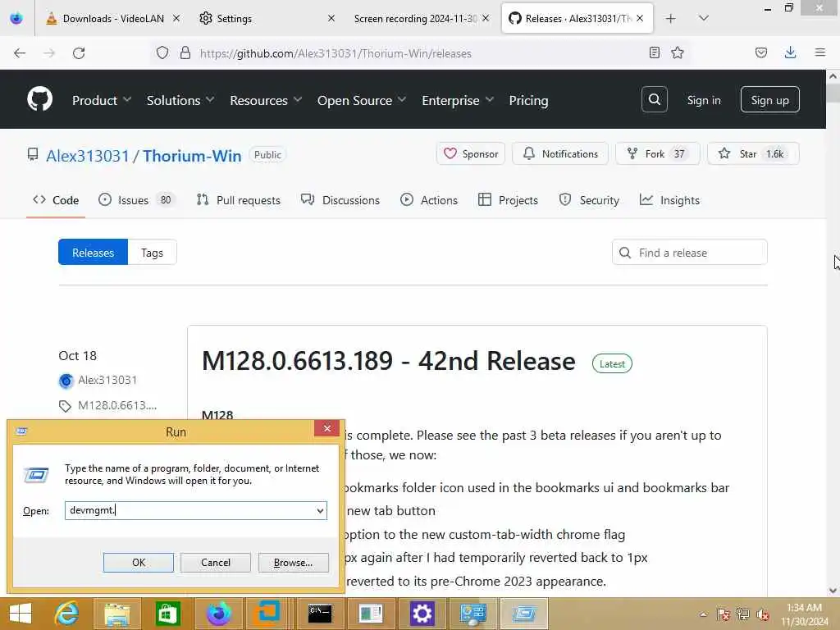Open Actions tab
This screenshot has width=840, height=630.
(x=429, y=200)
